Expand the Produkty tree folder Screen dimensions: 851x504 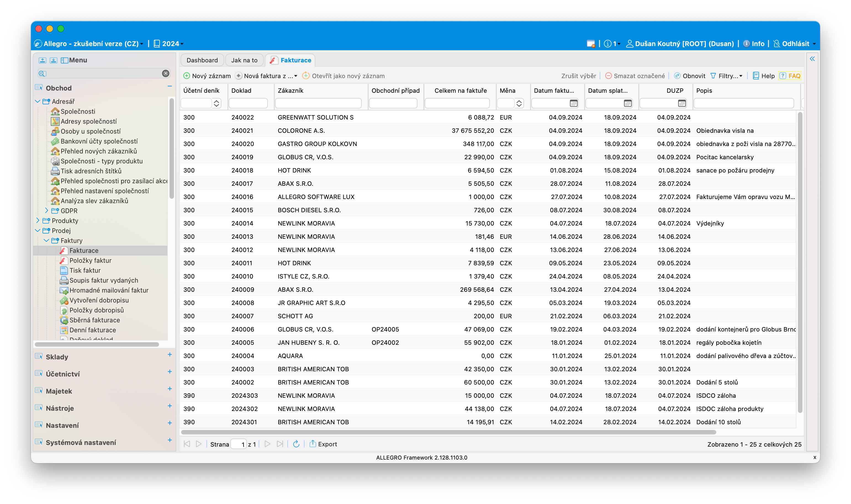(x=38, y=221)
